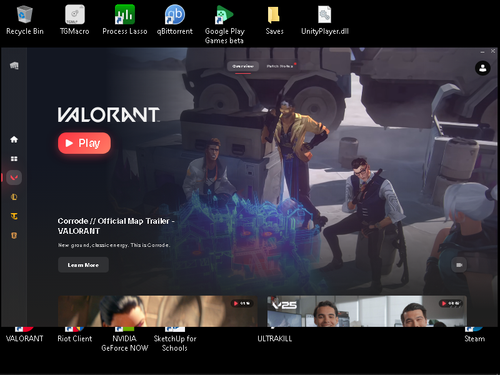Image resolution: width=500 pixels, height=375 pixels.
Task: Select the Riot Client desktop shortcut label
Action: click(75, 338)
